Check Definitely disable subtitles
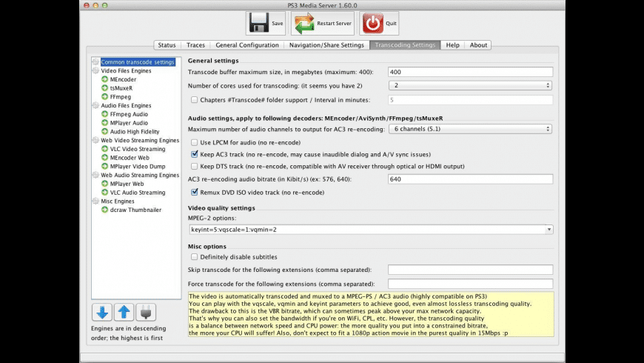 (194, 257)
